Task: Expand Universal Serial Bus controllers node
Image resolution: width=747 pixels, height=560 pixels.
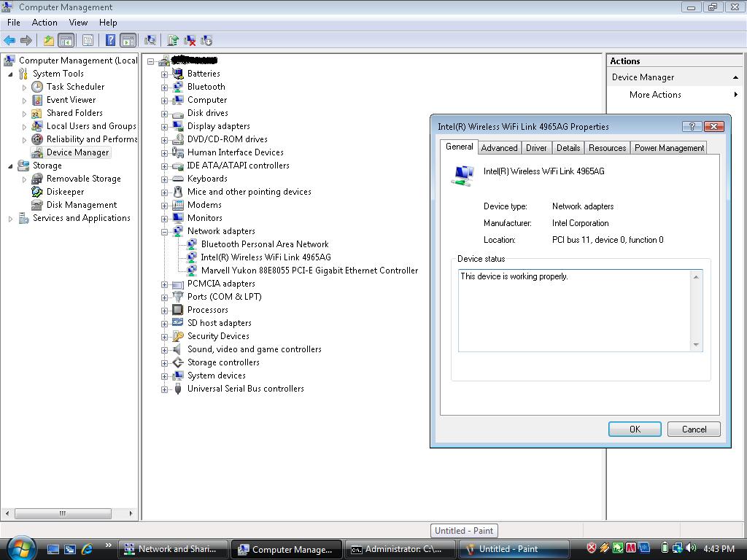Action: pyautogui.click(x=164, y=389)
